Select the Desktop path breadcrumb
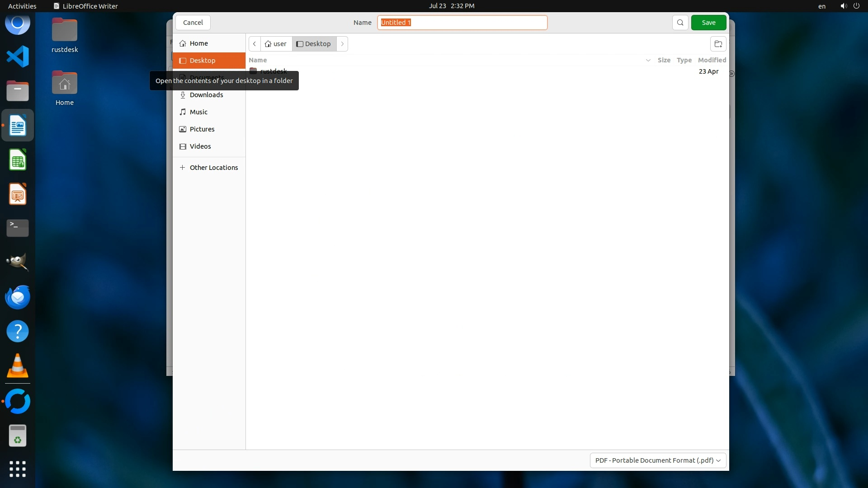The image size is (868, 488). 314,44
